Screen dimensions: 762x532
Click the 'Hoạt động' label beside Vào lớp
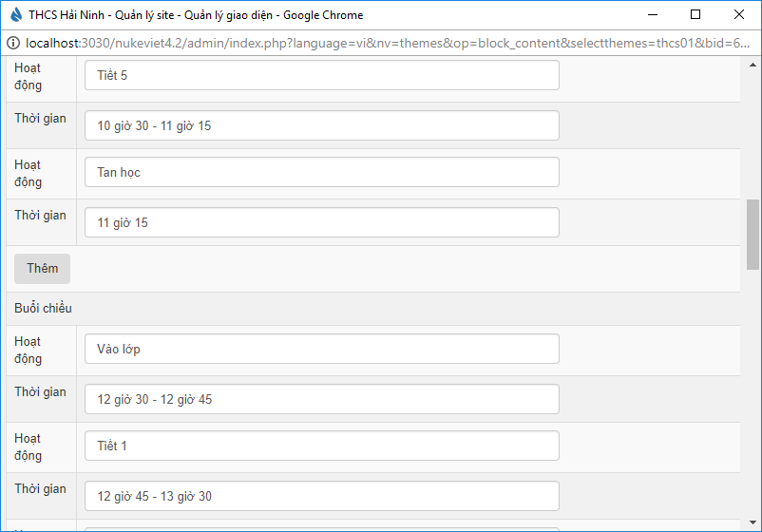[29, 351]
